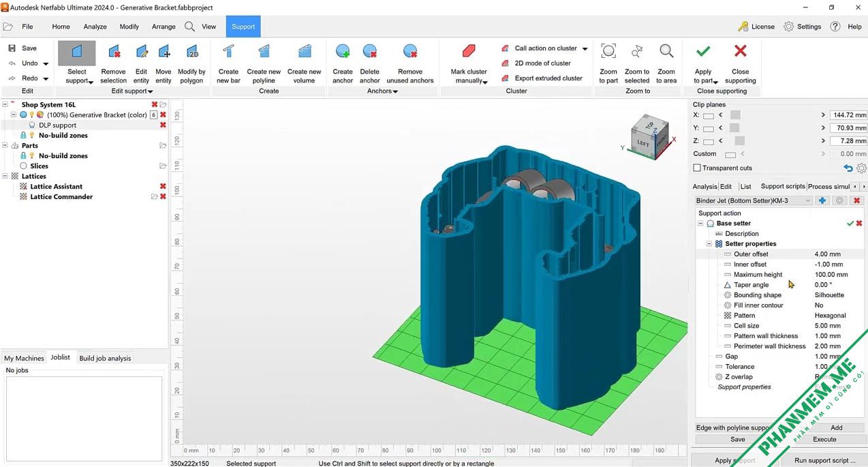Click Zoom to part
The width and height of the screenshot is (868, 467).
point(608,64)
